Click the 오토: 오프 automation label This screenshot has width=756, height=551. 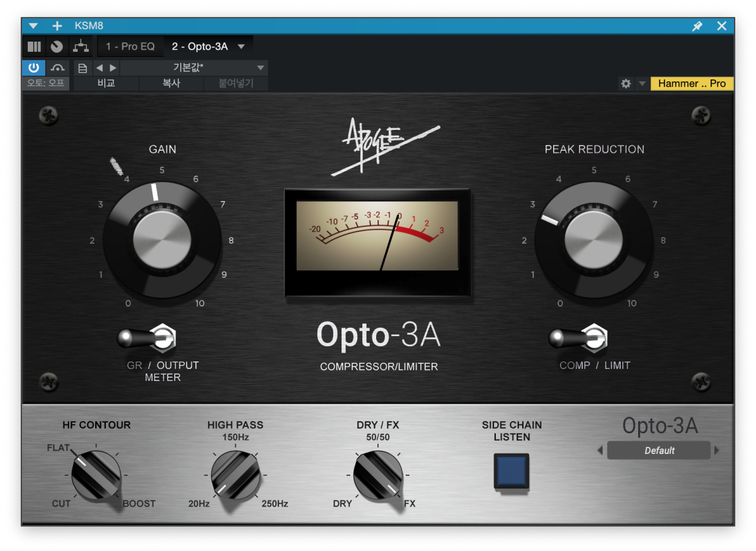(x=45, y=83)
